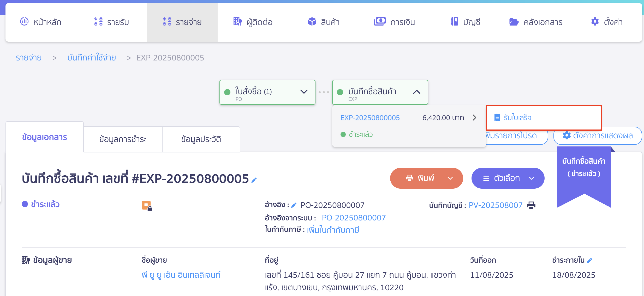The width and height of the screenshot is (644, 296).
Task: Collapse the บันทึกซื้อสินค้า EXP dropdown
Action: (380, 92)
